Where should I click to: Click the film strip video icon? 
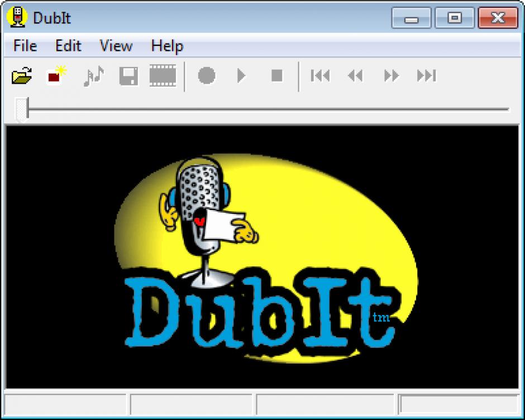(x=163, y=76)
